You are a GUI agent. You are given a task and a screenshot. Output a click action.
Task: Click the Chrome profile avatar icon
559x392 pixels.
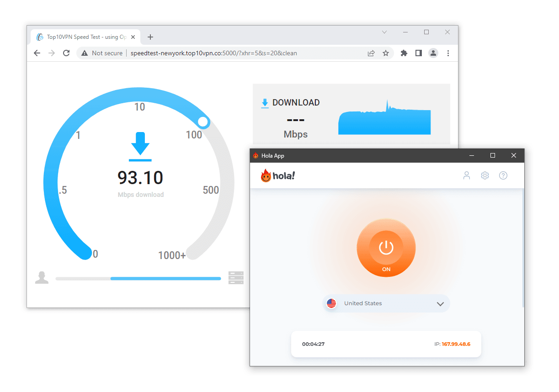tap(433, 53)
